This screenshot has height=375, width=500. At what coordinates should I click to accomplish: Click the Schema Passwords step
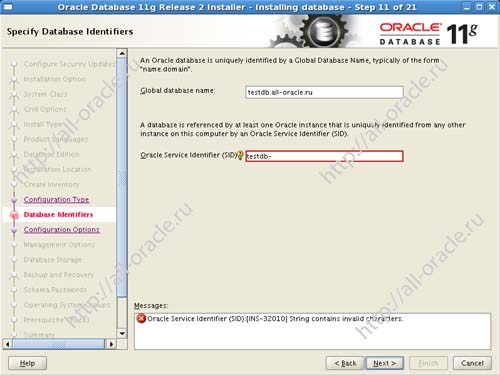(55, 290)
